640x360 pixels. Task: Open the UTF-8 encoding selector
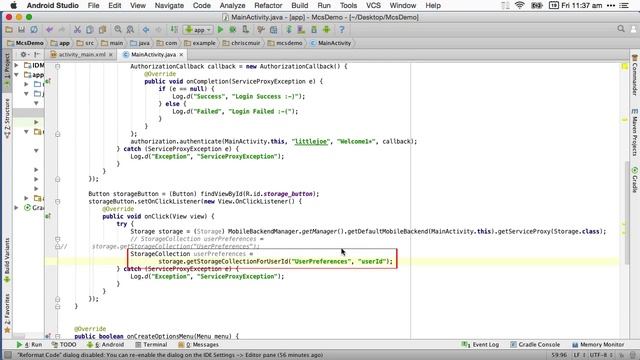[x=600, y=355]
